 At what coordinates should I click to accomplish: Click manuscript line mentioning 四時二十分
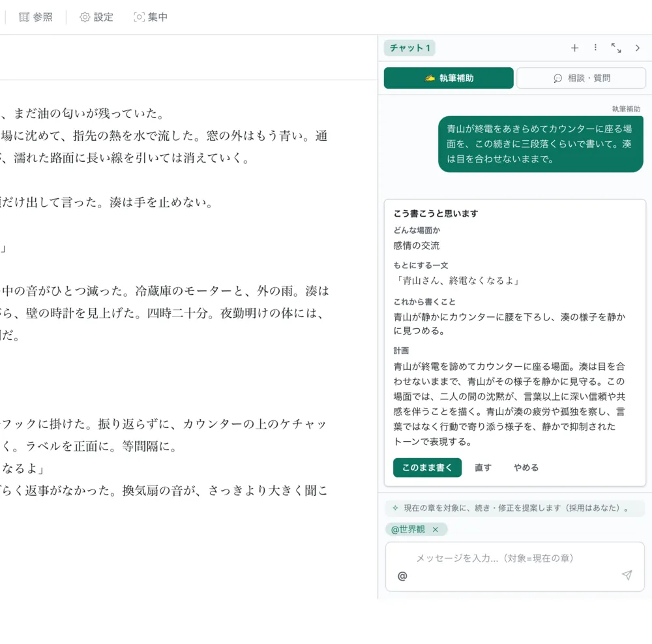162,313
